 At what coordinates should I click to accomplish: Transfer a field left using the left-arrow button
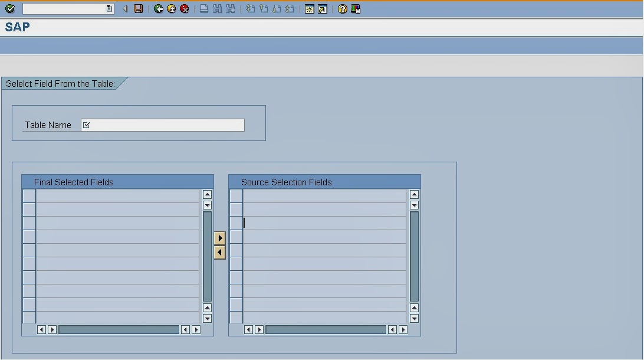point(219,252)
